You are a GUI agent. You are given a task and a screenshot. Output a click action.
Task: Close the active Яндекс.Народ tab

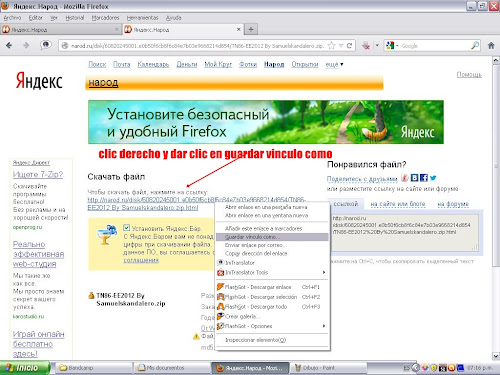pos(239,29)
